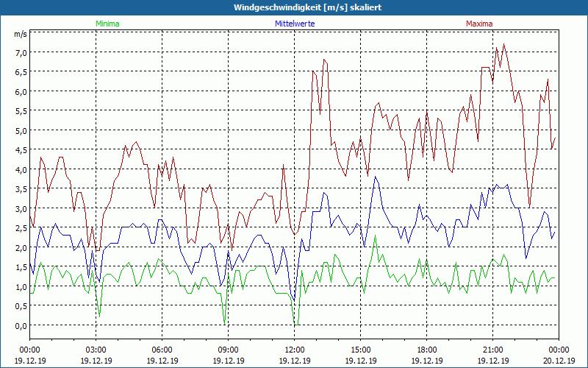The width and height of the screenshot is (588, 368).
Task: Click the 21:00 time axis label
Action: [492, 350]
